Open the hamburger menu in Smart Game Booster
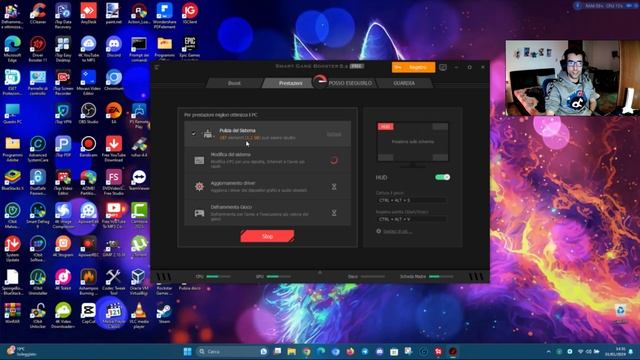Viewport: 640px width, 360px height. (157, 67)
